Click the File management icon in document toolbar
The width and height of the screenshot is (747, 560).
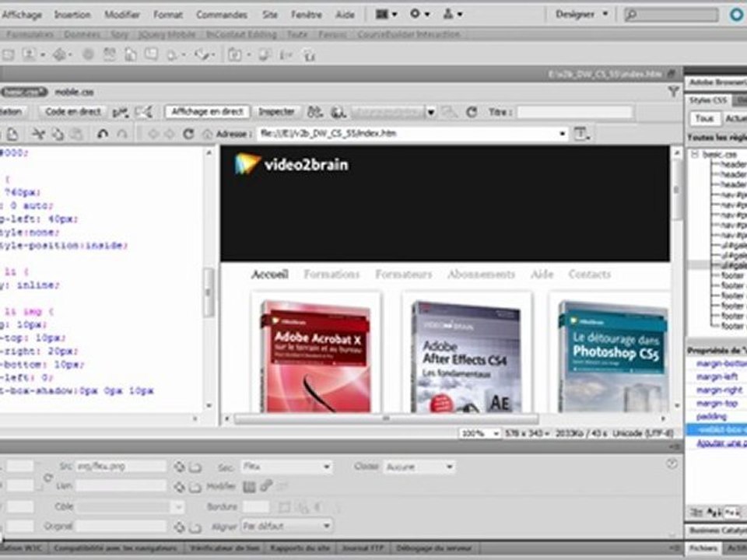(x=314, y=112)
